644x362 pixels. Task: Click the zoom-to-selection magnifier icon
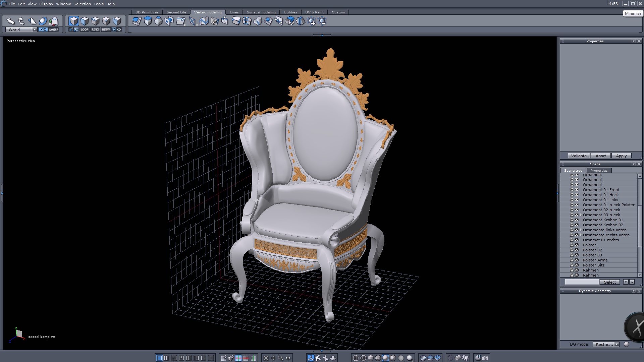(x=281, y=358)
